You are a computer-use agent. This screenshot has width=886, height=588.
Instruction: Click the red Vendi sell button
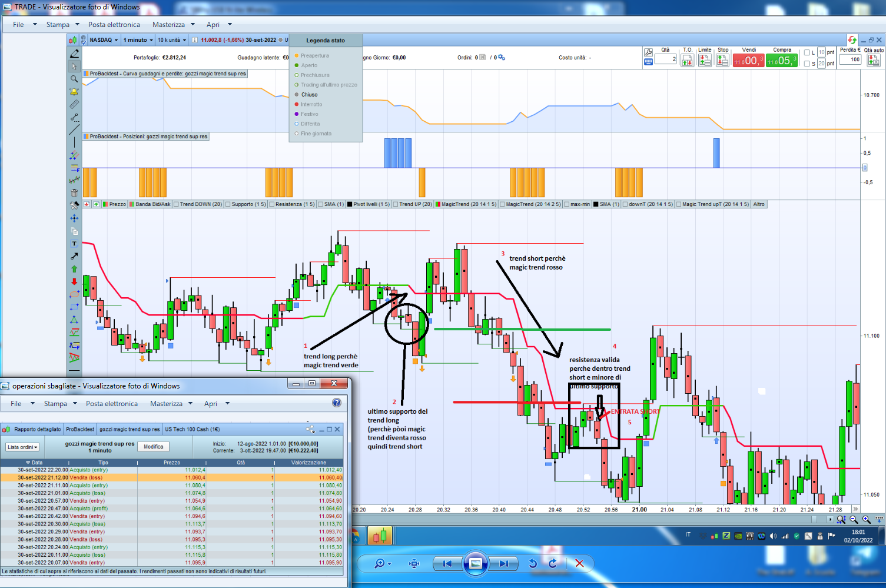click(748, 60)
